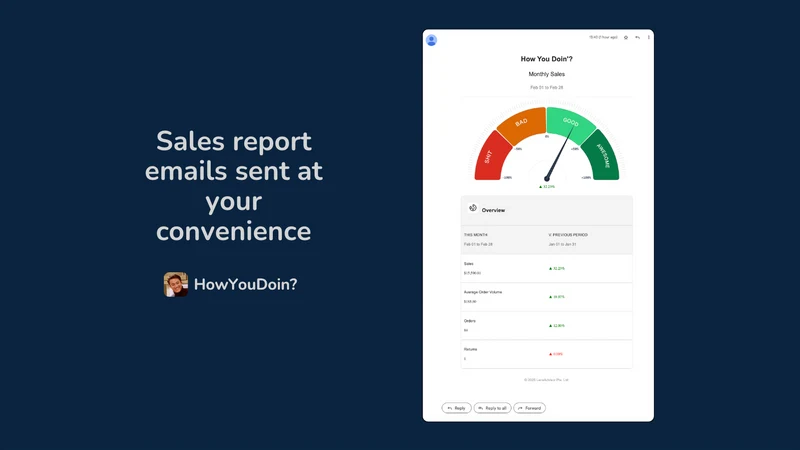Click the Returns row label
This screenshot has width=800, height=450.
coord(470,349)
